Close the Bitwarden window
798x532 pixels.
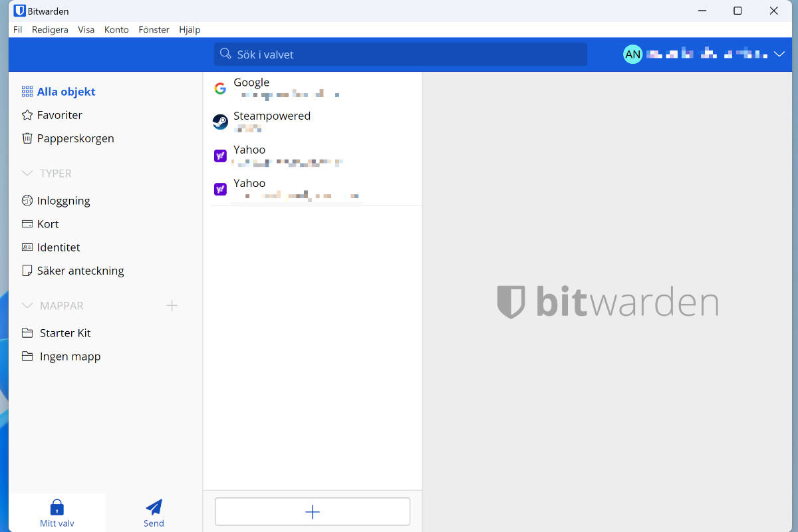tap(773, 11)
